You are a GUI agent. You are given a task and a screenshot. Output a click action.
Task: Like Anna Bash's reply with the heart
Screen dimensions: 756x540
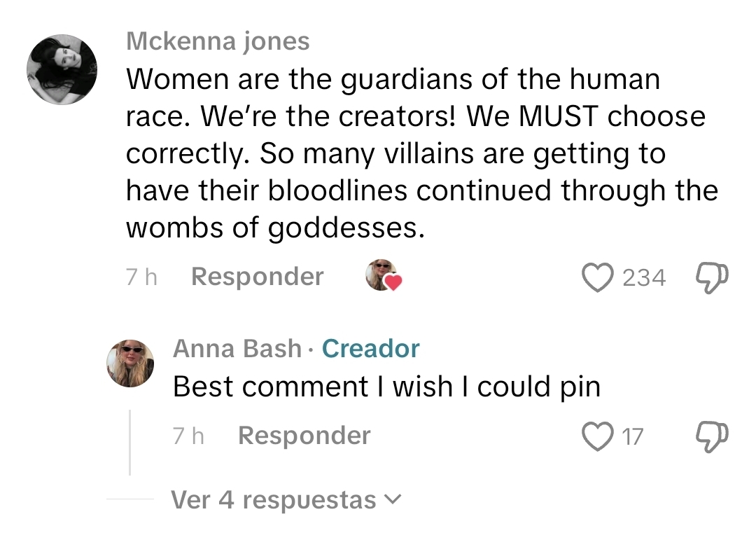click(597, 436)
